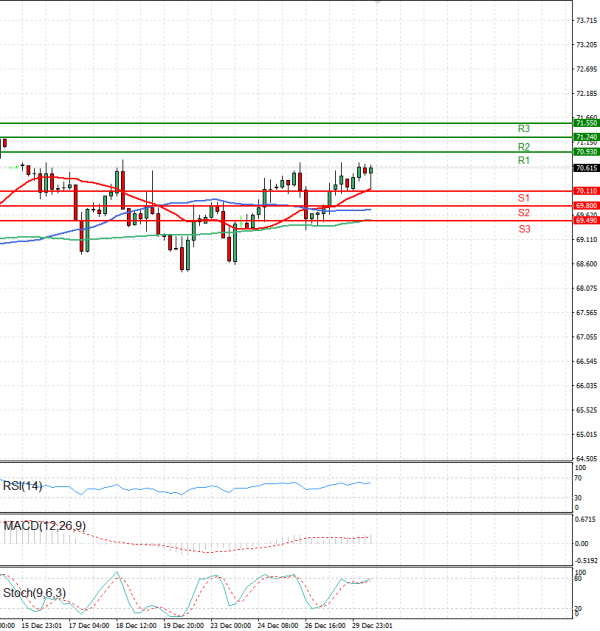Click the S2 support label
Viewport: 600px width, 631px height.
pyautogui.click(x=524, y=212)
